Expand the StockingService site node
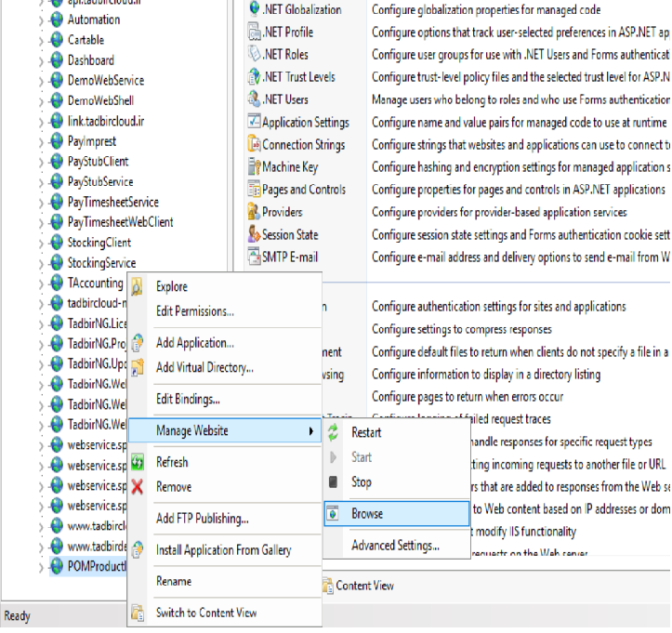Screen dimensions: 672x633 pyautogui.click(x=41, y=264)
